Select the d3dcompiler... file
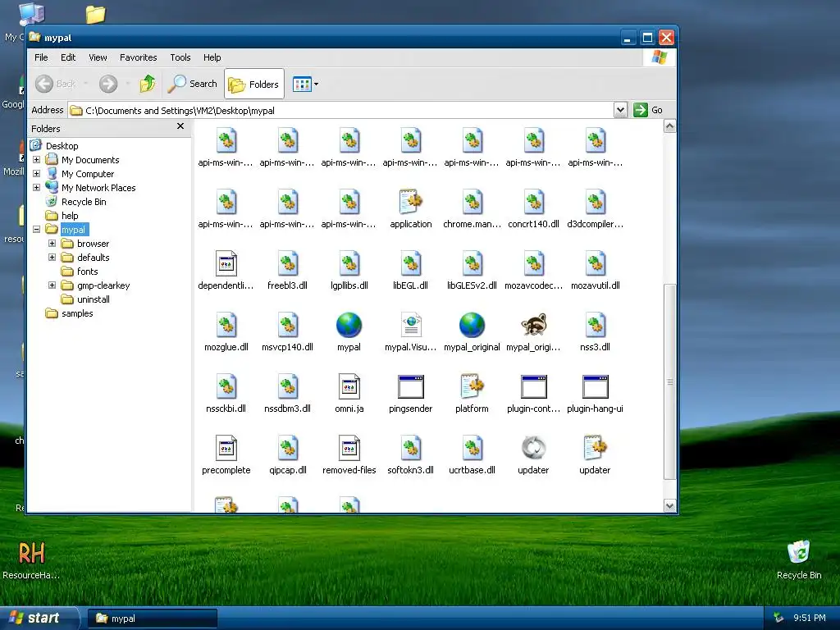This screenshot has height=630, width=840. (596, 202)
